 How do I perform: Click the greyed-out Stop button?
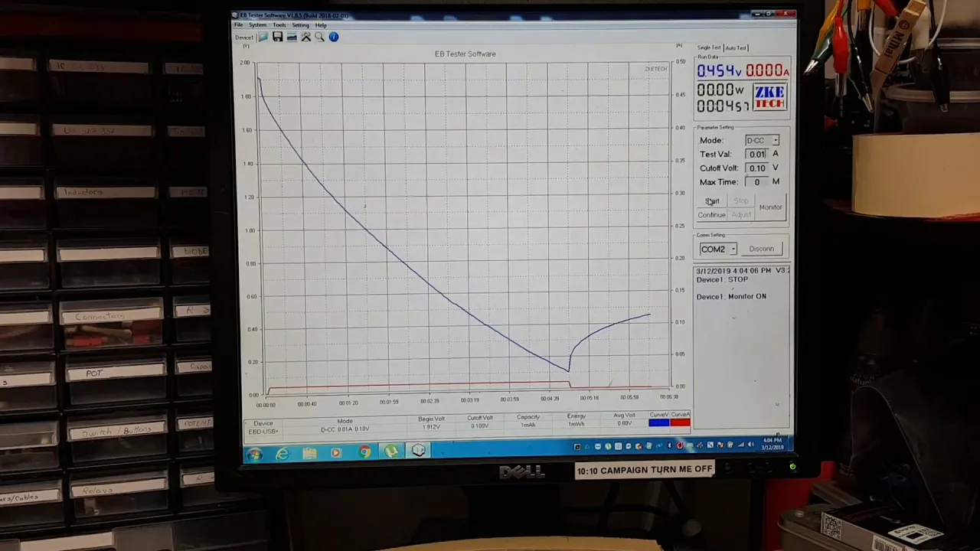(x=741, y=201)
